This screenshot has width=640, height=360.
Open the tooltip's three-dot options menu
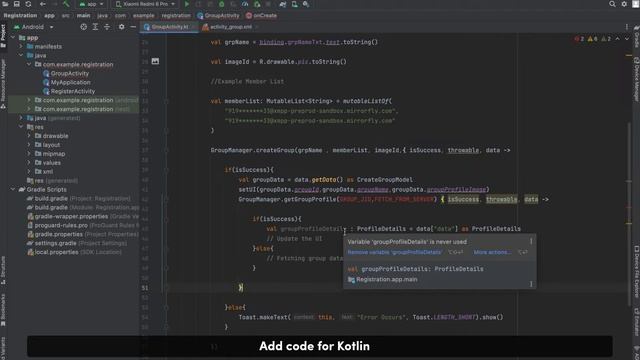coord(531,241)
